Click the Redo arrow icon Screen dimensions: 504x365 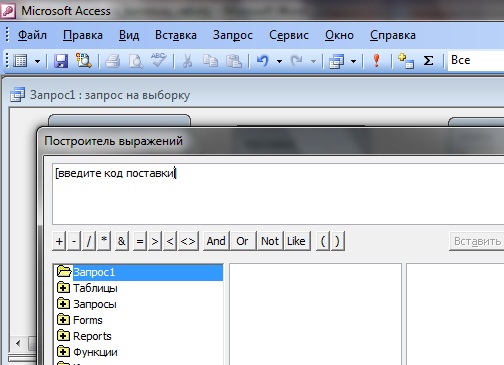(x=296, y=61)
